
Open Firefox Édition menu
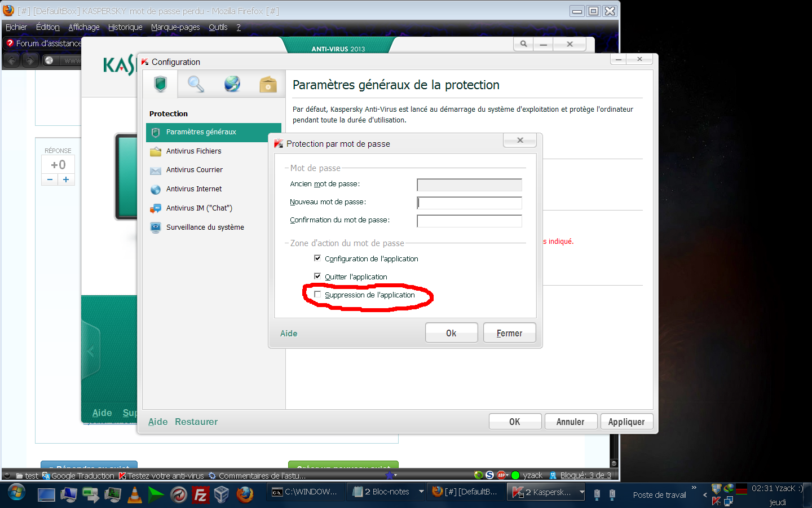click(x=48, y=27)
